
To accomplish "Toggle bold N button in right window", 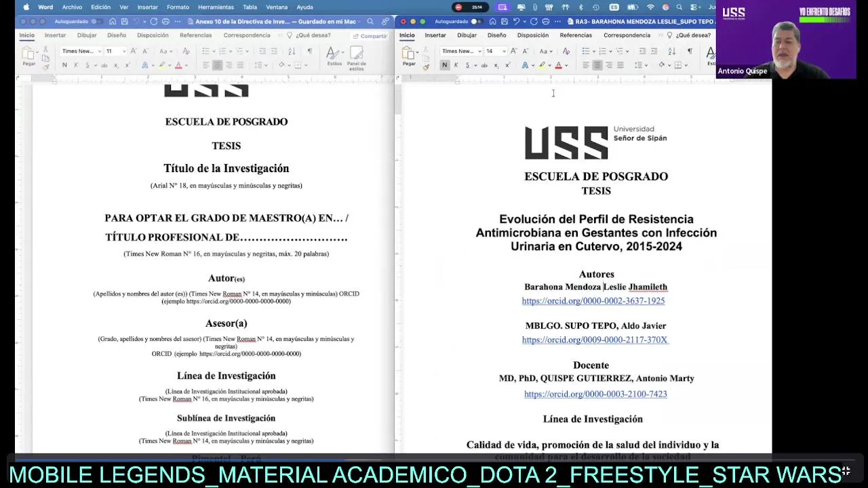I will 444,65.
